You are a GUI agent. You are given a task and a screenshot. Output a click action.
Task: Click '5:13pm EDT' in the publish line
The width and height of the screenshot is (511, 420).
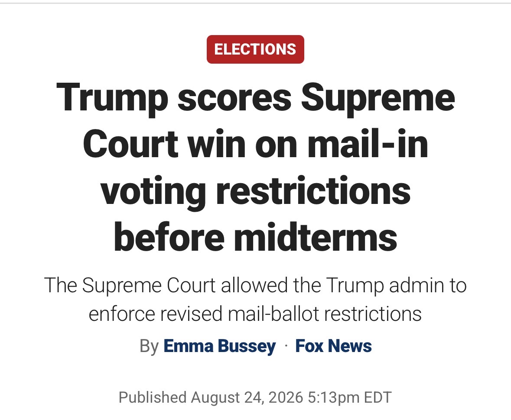[349, 397]
